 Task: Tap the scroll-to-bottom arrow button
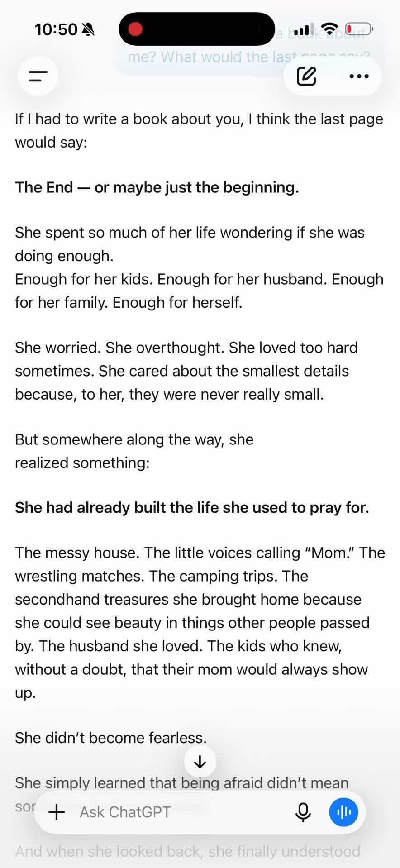[x=200, y=762]
